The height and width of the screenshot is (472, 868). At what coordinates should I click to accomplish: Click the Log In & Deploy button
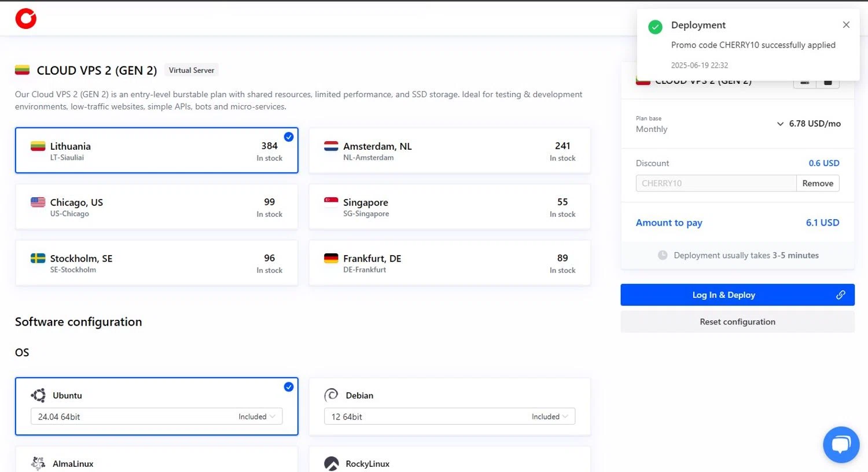[737, 295]
